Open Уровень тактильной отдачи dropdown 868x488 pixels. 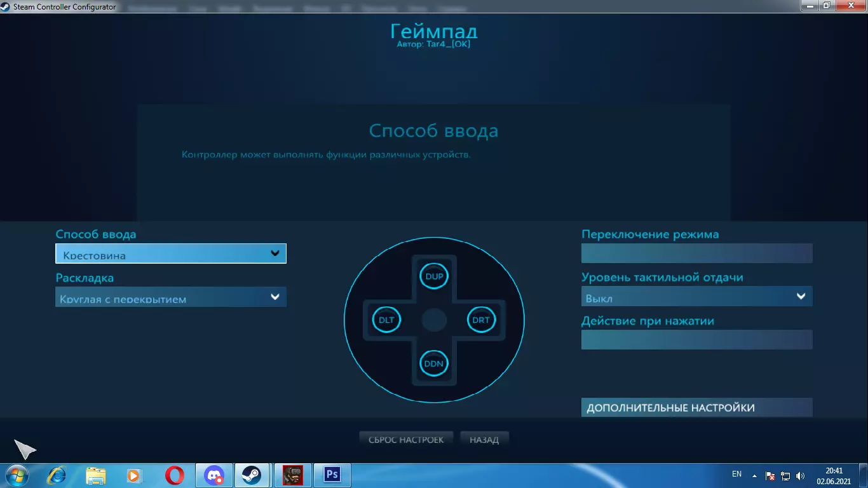tap(697, 296)
